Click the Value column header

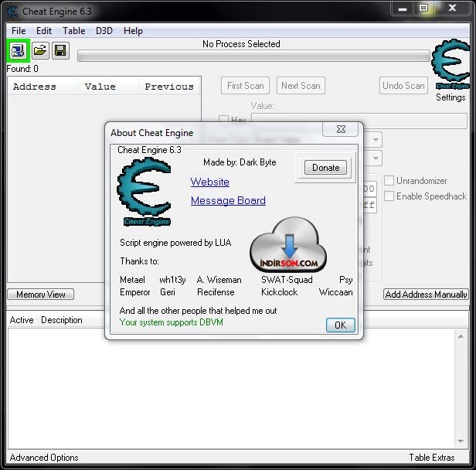click(110, 87)
